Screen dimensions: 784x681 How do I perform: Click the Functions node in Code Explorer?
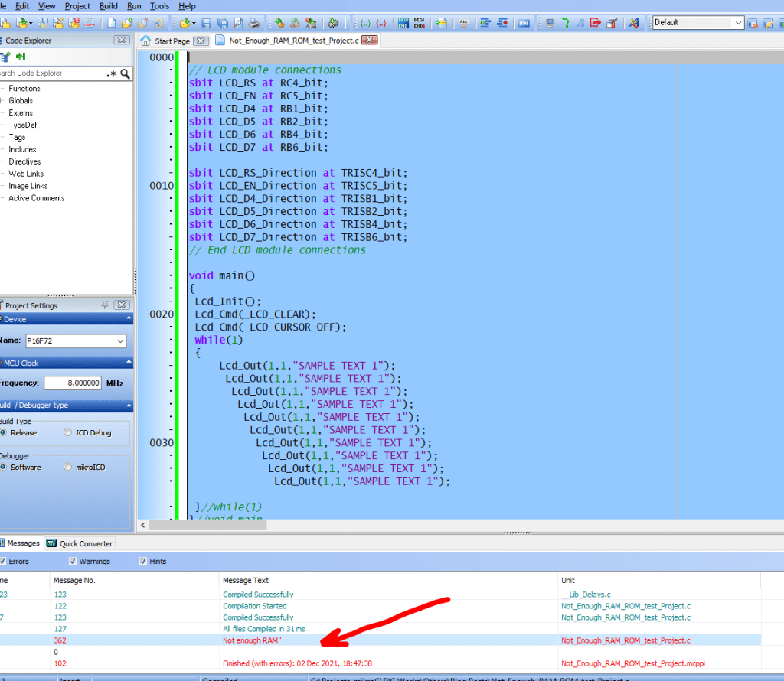coord(24,89)
